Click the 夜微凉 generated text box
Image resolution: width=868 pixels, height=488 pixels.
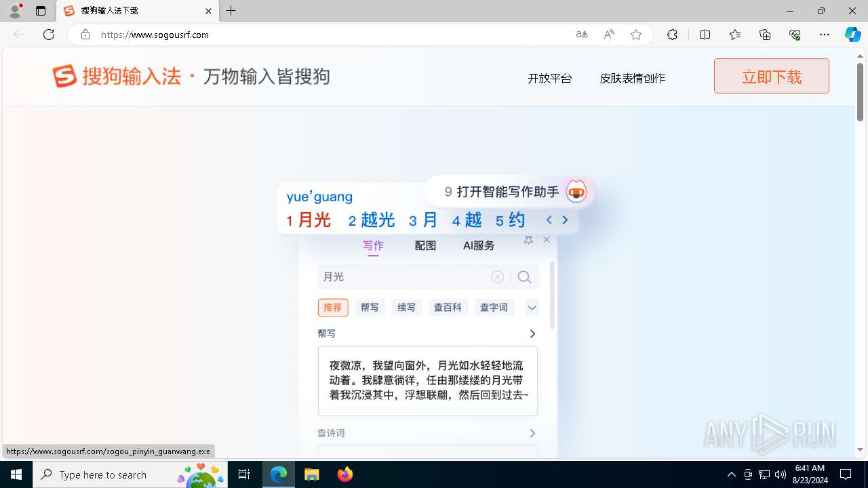click(428, 381)
